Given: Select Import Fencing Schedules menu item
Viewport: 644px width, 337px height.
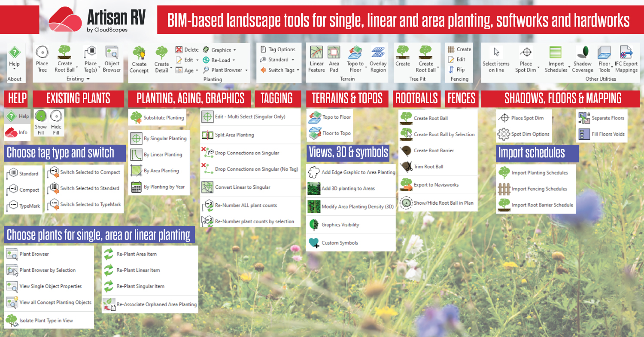Looking at the screenshot, I should point(539,189).
